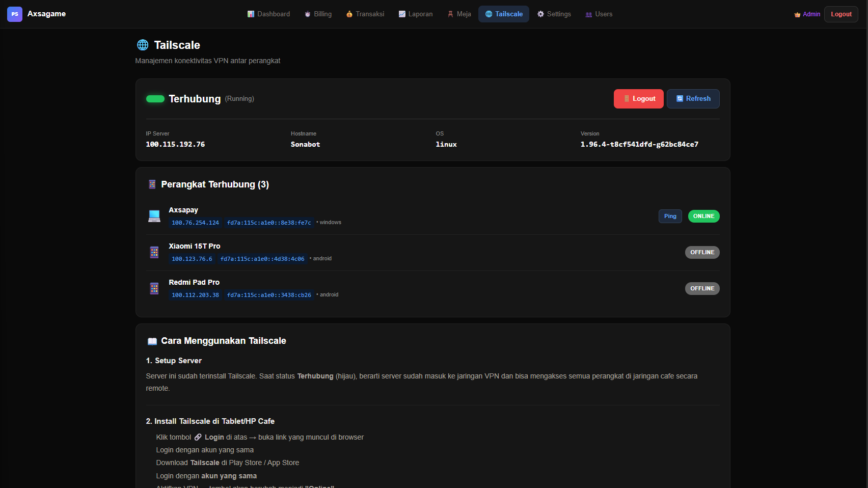Click the OS value linux
This screenshot has height=488, width=868.
pos(446,145)
